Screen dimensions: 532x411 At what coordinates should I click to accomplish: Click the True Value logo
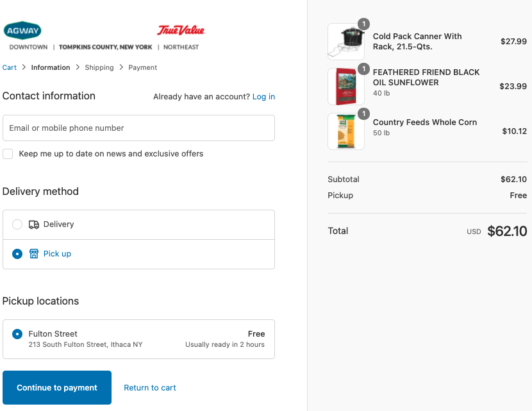(x=181, y=30)
